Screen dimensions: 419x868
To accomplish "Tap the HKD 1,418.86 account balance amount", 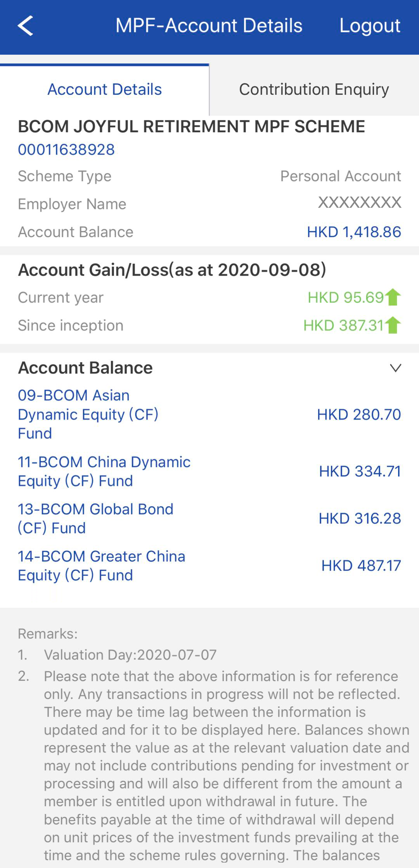I will click(x=354, y=232).
